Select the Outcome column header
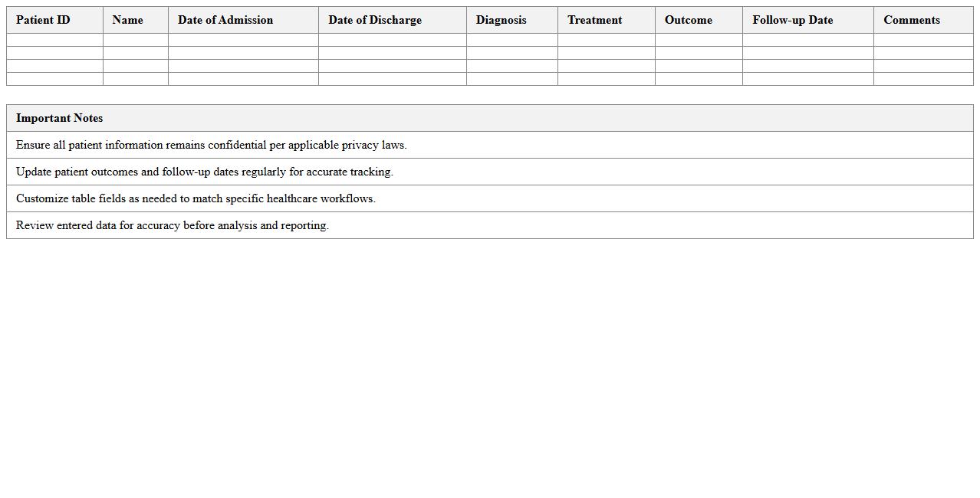The image size is (980, 498). coord(688,20)
